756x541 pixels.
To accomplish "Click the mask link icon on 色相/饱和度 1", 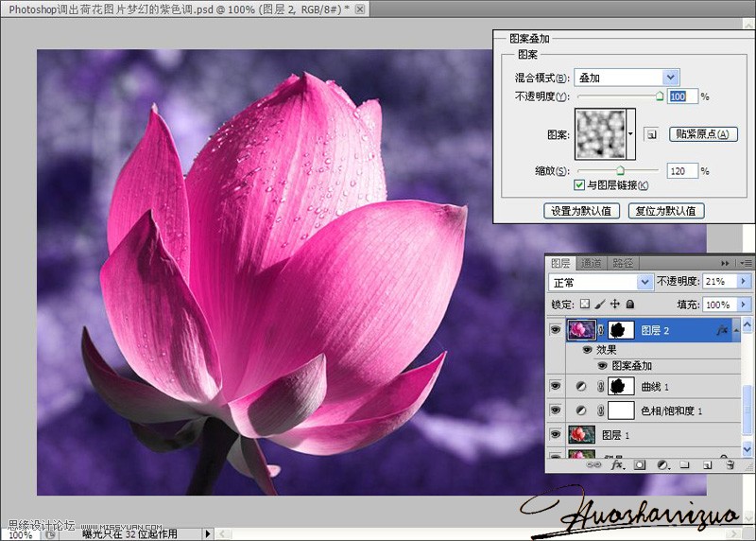I will pos(601,410).
